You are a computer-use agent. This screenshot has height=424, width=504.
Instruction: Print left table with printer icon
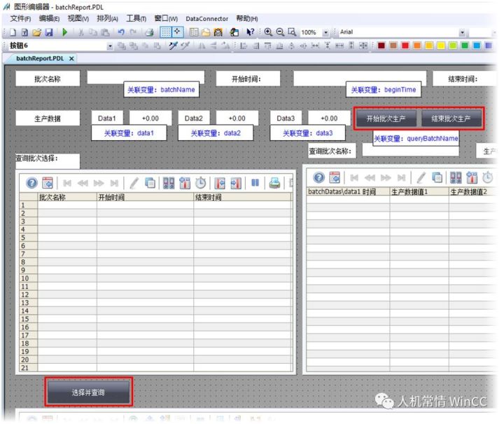tap(274, 183)
